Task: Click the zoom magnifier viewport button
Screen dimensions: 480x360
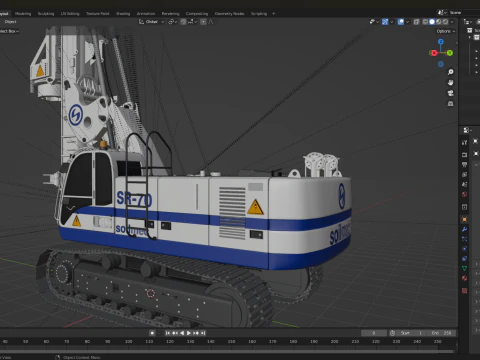Action: (450, 72)
